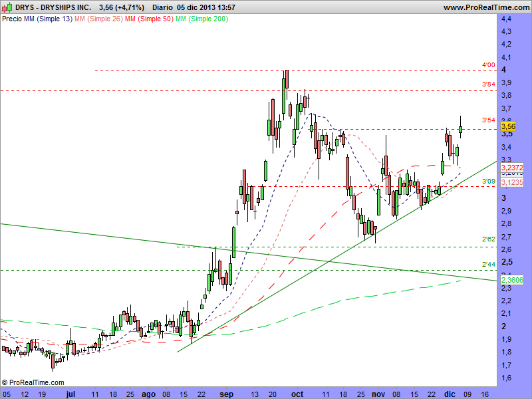
Task: Select the MM (Simple 26) legend entry
Action: [x=98, y=19]
